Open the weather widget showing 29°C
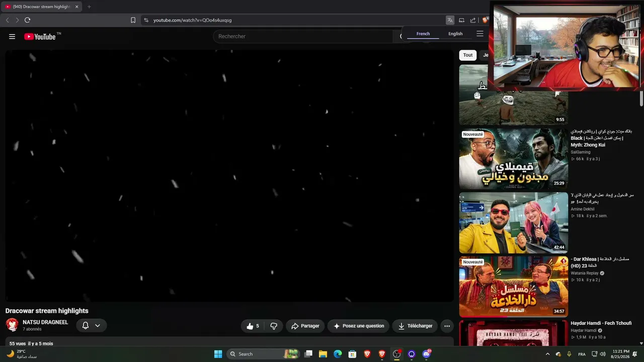The image size is (644, 362). pyautogui.click(x=21, y=354)
